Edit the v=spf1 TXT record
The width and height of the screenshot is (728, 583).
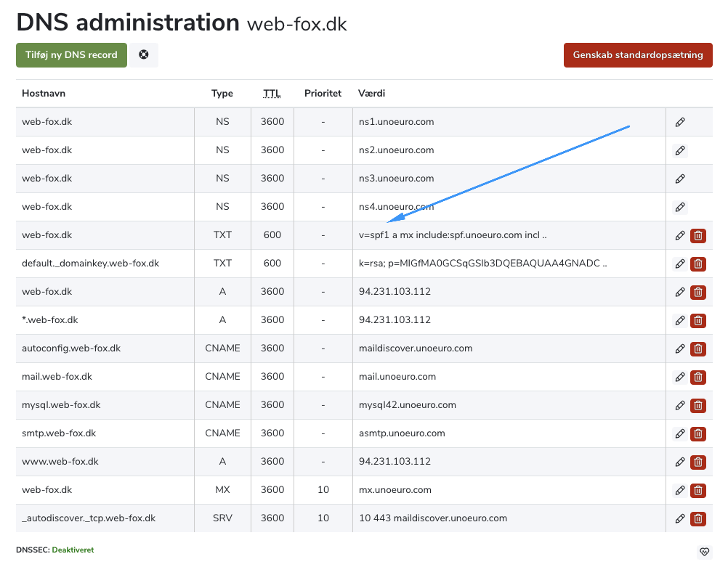click(x=680, y=236)
